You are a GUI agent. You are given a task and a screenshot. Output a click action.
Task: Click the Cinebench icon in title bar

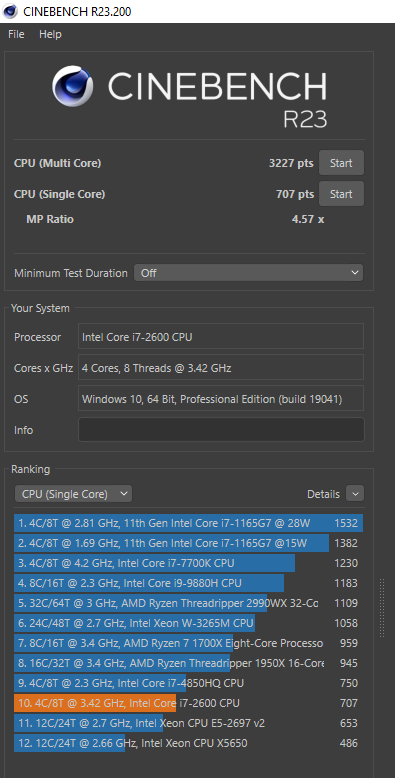(10, 11)
